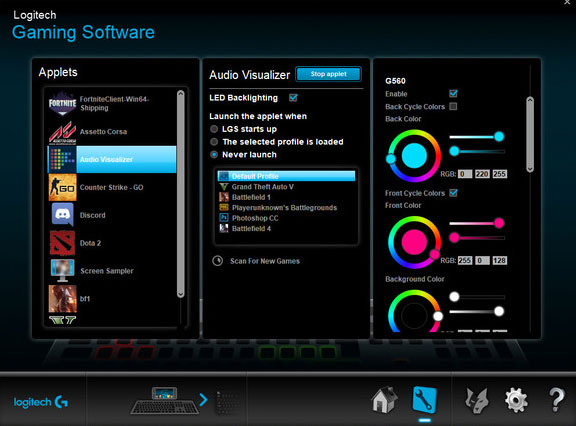Click the PUBG profile icon
This screenshot has height=426, width=576.
click(x=223, y=207)
